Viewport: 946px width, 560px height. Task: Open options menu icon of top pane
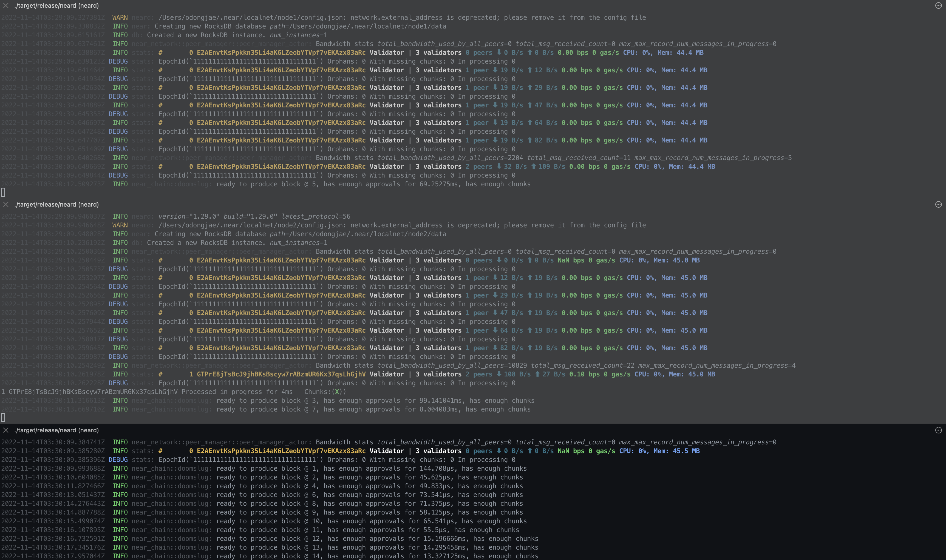pyautogui.click(x=938, y=6)
